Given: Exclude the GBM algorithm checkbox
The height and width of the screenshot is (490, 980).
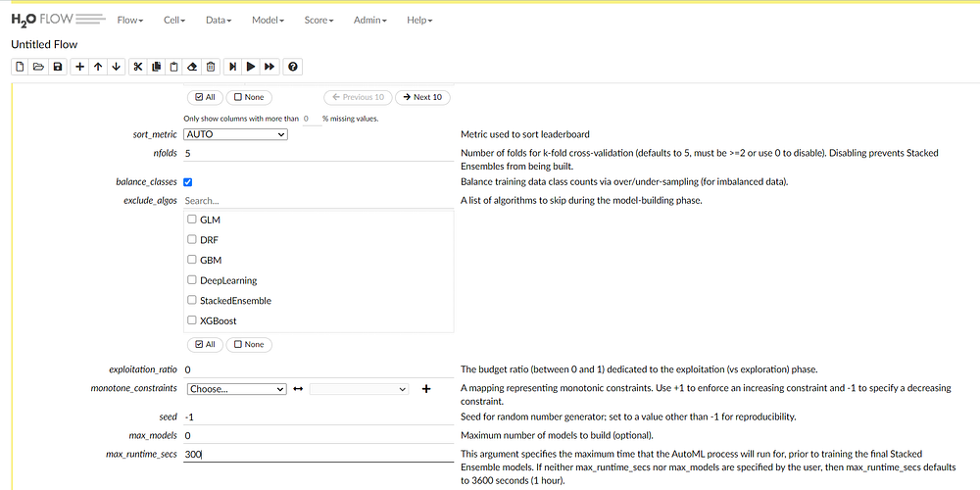Looking at the screenshot, I should pos(192,260).
